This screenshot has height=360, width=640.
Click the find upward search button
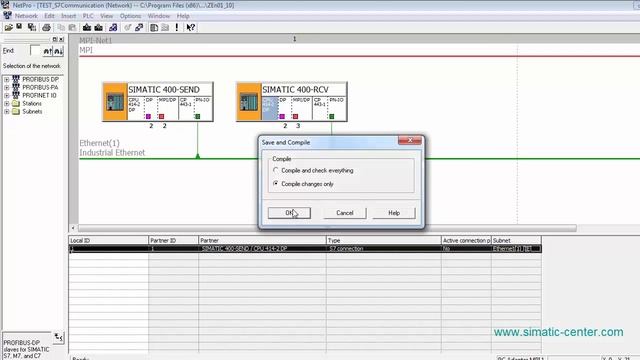click(47, 51)
